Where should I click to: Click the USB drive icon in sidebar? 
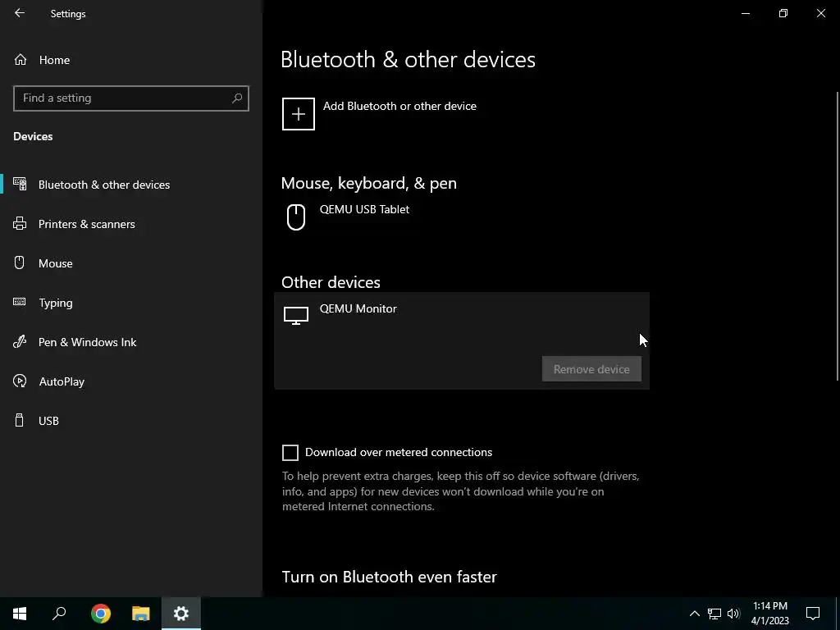point(20,420)
